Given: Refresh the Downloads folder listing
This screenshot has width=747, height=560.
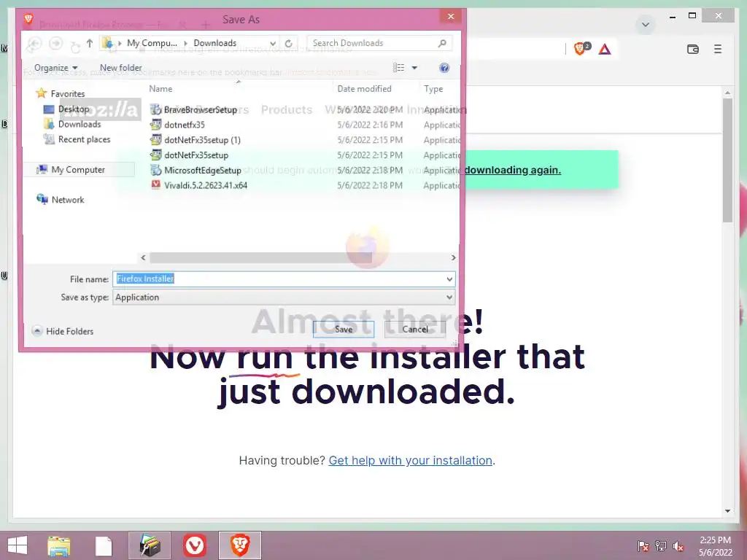Looking at the screenshot, I should 289,43.
